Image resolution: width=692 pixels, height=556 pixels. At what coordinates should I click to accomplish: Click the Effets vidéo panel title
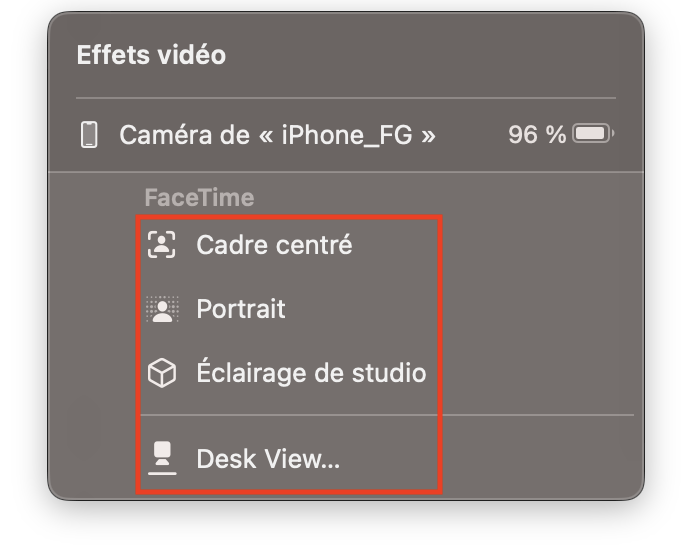(151, 55)
